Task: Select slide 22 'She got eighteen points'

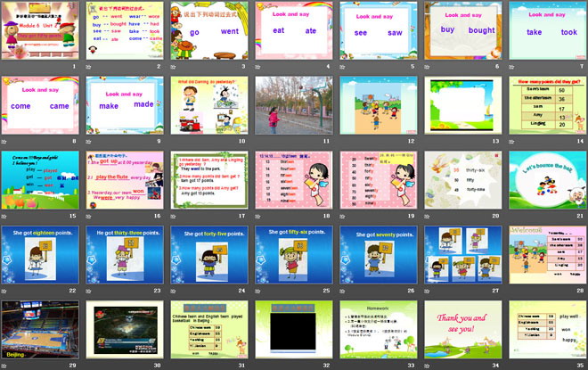Action: coord(40,254)
